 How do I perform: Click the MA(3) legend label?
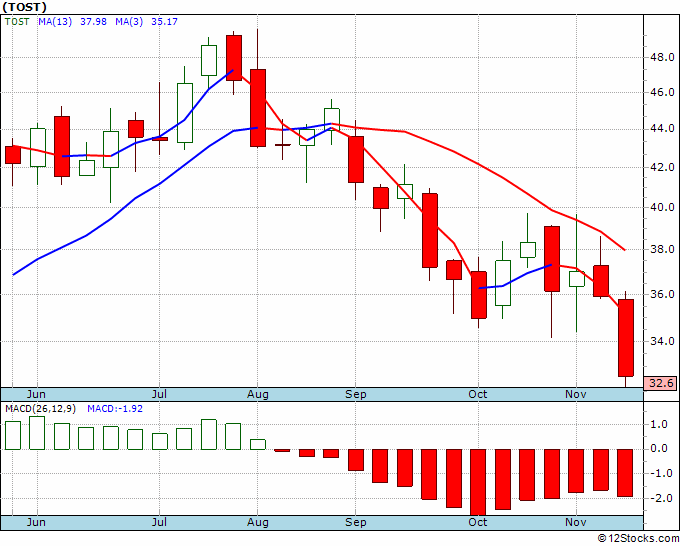click(x=129, y=22)
